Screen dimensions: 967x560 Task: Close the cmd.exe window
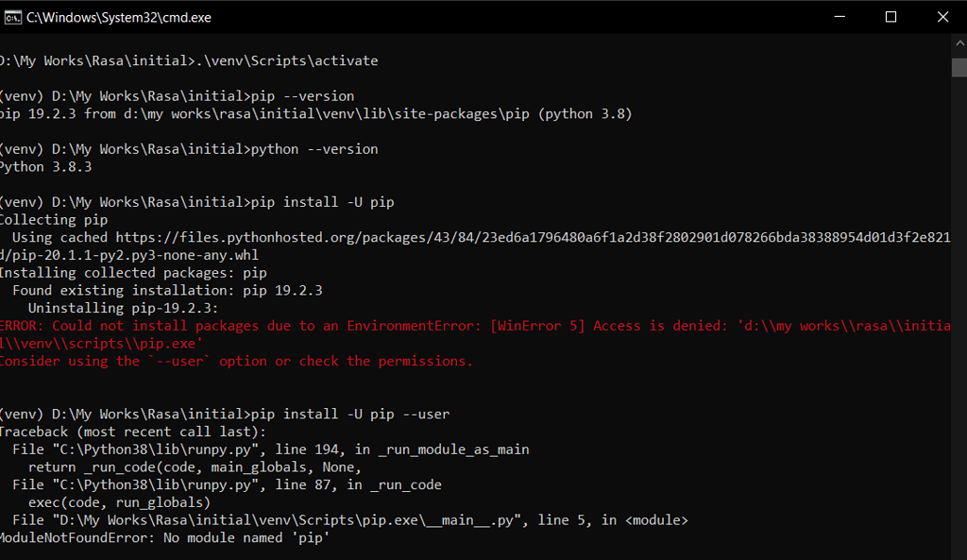click(x=942, y=17)
